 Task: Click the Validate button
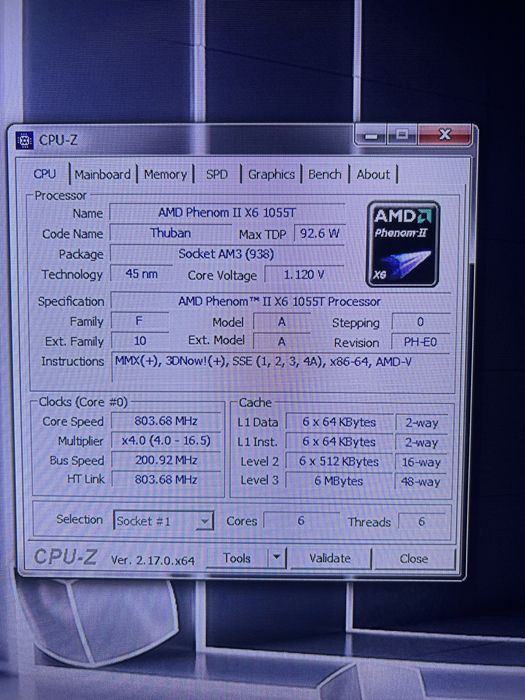(x=330, y=558)
